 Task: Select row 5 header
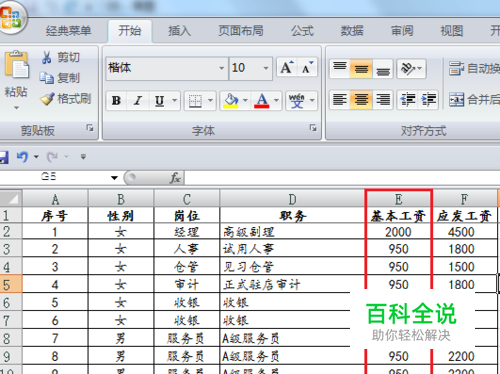[11, 284]
